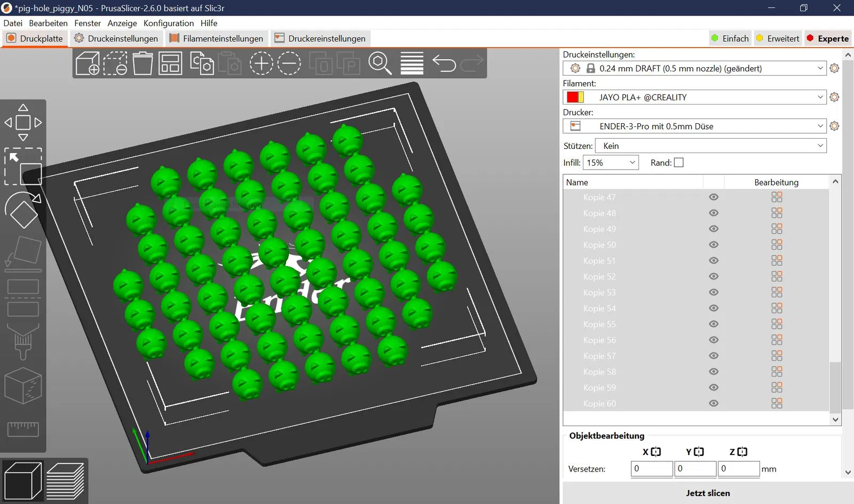The height and width of the screenshot is (504, 854).
Task: Open the Anzeige menu
Action: tap(122, 23)
